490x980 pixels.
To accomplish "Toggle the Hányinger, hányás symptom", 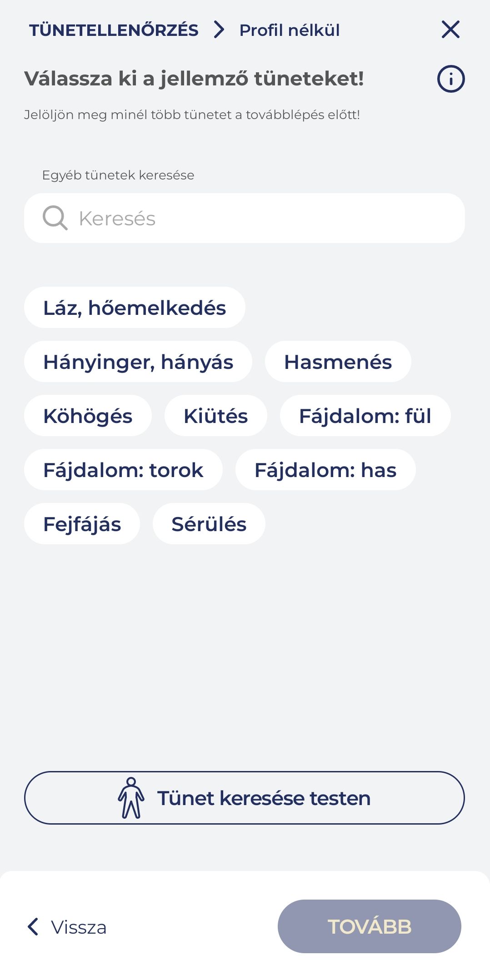I will coord(138,362).
